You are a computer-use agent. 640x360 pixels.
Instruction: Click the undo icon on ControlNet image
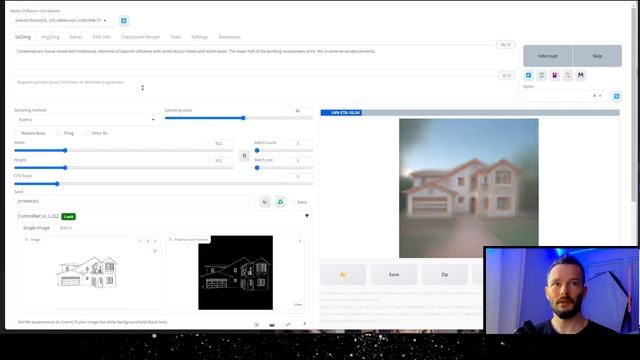click(x=140, y=241)
